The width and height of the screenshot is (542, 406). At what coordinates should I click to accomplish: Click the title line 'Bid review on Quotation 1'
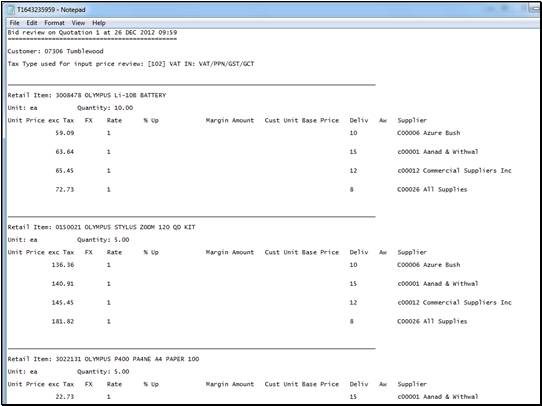92,32
